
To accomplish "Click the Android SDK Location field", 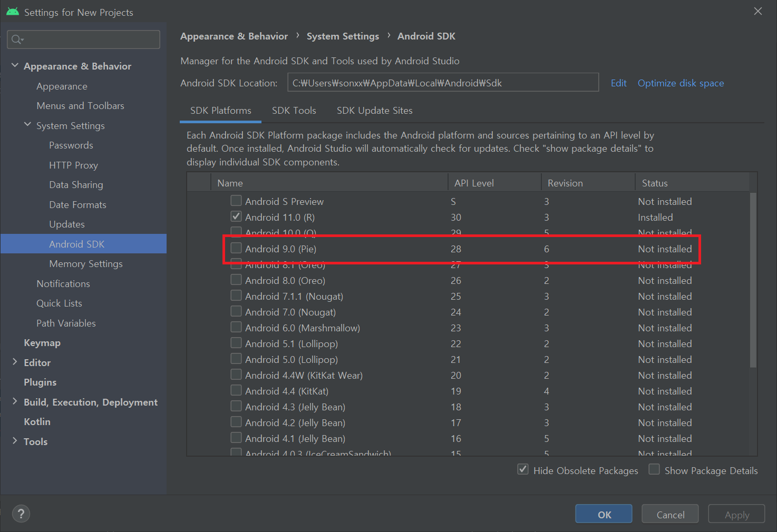I will point(443,83).
